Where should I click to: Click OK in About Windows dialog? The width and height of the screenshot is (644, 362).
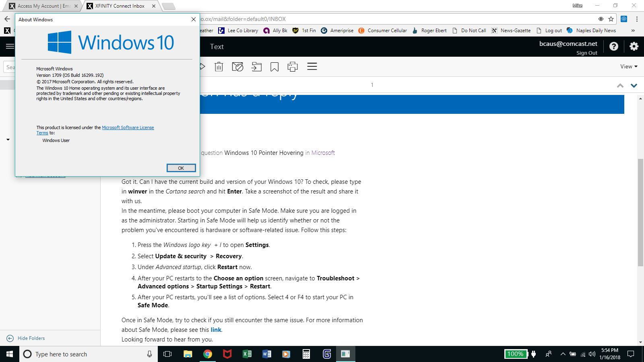coord(181,168)
